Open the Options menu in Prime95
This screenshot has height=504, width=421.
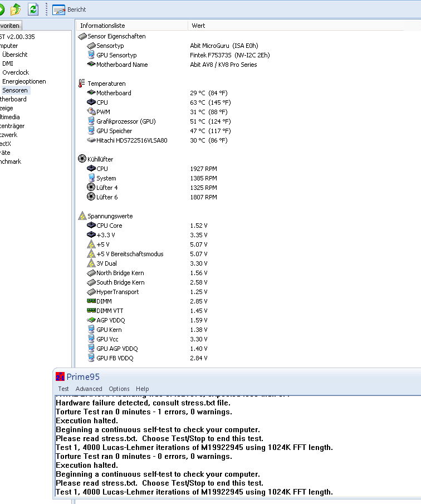pyautogui.click(x=119, y=389)
